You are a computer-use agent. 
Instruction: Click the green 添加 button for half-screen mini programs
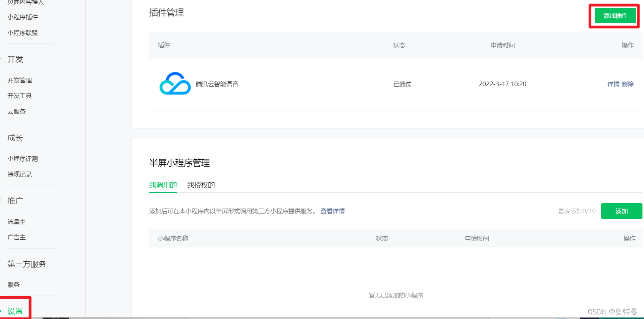(621, 211)
